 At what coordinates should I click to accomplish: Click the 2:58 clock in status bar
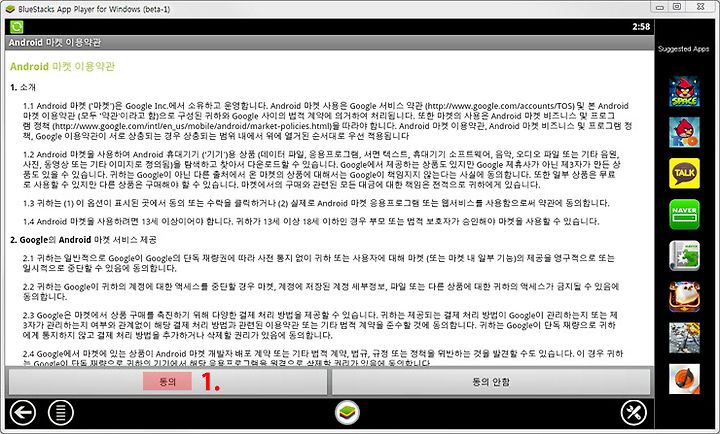[641, 27]
